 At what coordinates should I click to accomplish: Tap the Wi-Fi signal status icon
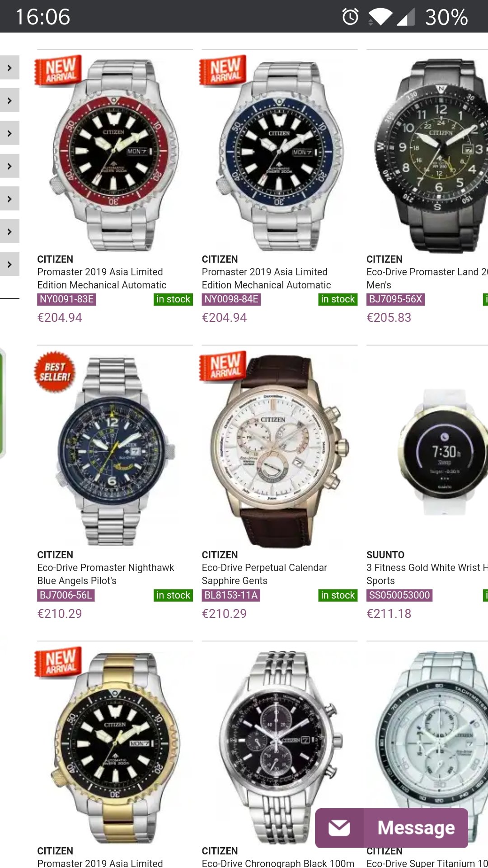click(x=380, y=17)
